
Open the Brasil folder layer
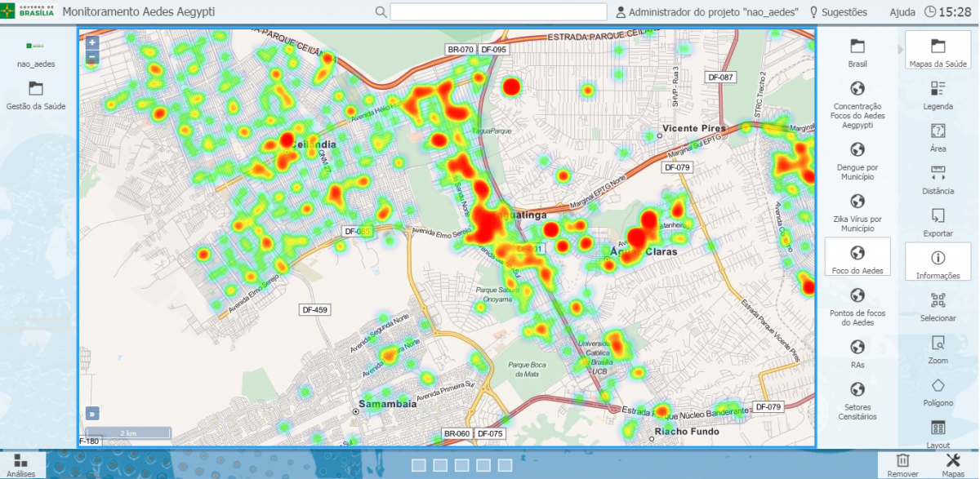857,53
